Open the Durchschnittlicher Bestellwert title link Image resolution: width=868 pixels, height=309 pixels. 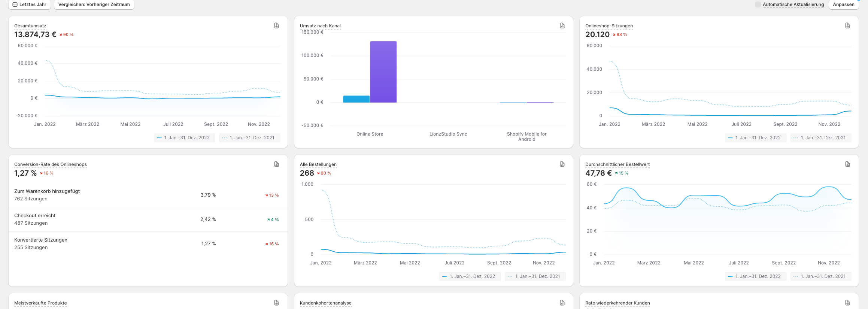click(617, 164)
